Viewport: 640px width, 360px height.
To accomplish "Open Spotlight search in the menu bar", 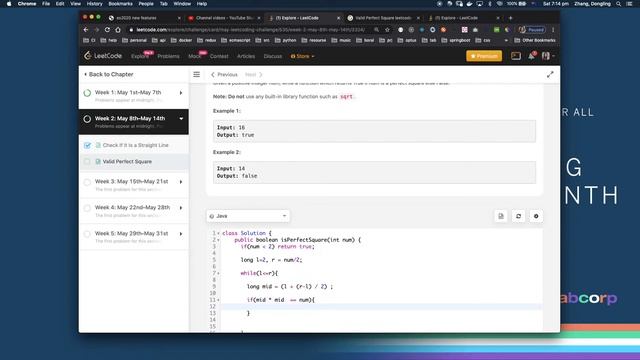I will pos(619,4).
